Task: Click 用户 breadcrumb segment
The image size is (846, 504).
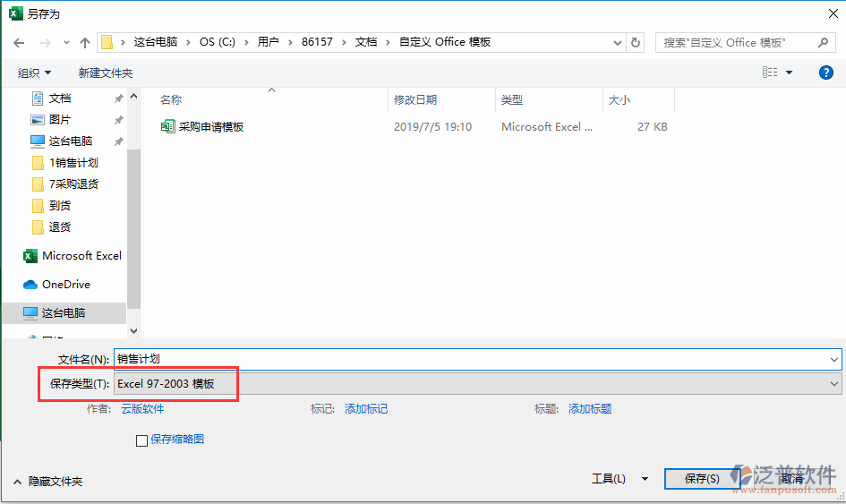Action: [x=269, y=42]
